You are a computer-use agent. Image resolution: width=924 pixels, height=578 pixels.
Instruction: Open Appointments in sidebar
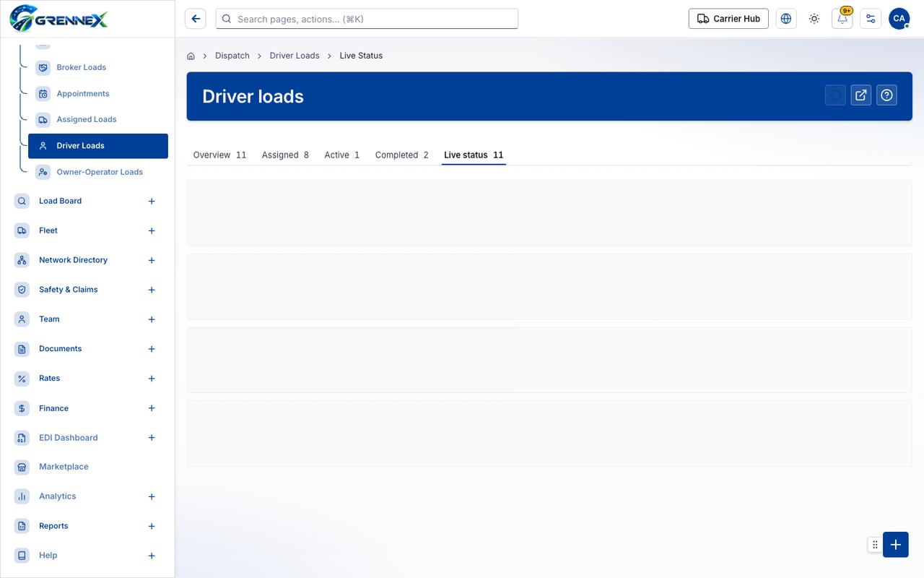pyautogui.click(x=98, y=94)
